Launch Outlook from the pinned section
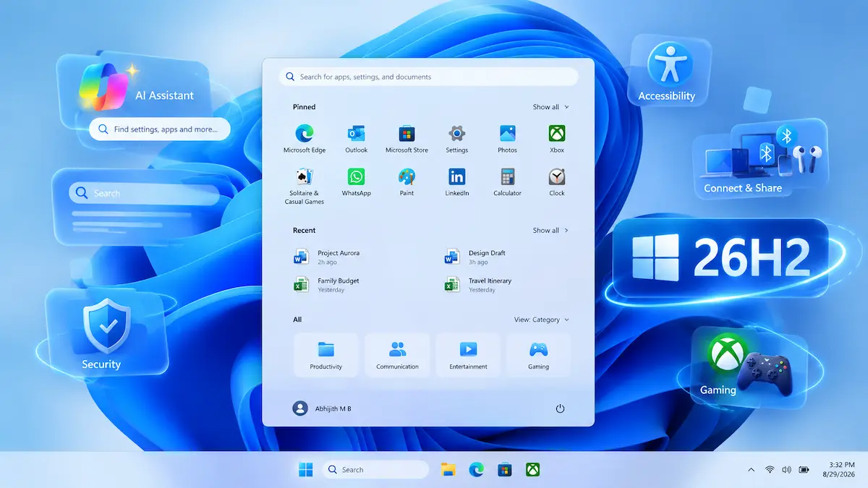This screenshot has height=488, width=868. (356, 139)
